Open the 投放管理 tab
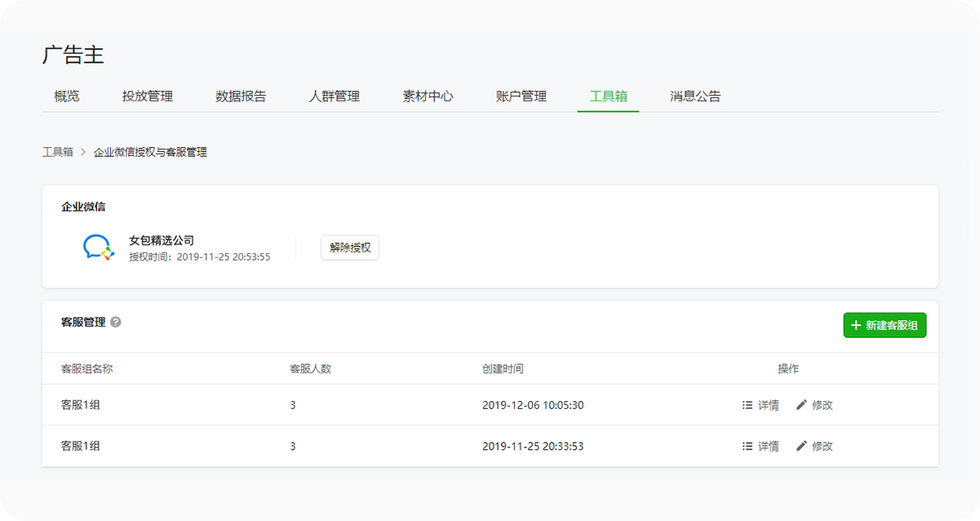Viewport: 980px width, 521px height. coord(148,96)
